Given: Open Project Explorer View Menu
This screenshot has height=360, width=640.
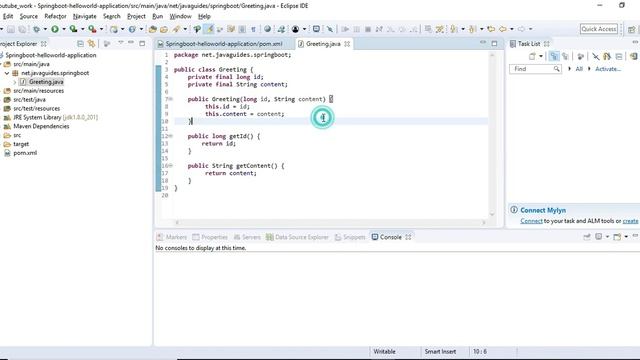Looking at the screenshot, I should [x=120, y=43].
